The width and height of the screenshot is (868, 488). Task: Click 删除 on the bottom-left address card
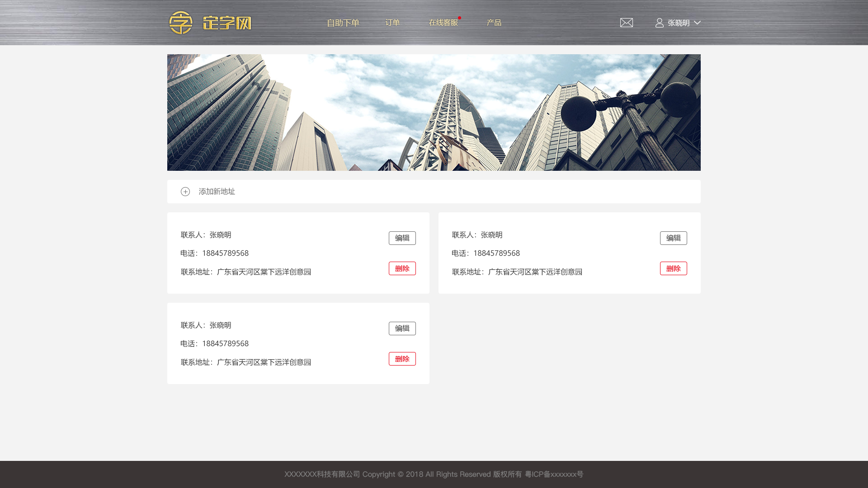point(402,359)
